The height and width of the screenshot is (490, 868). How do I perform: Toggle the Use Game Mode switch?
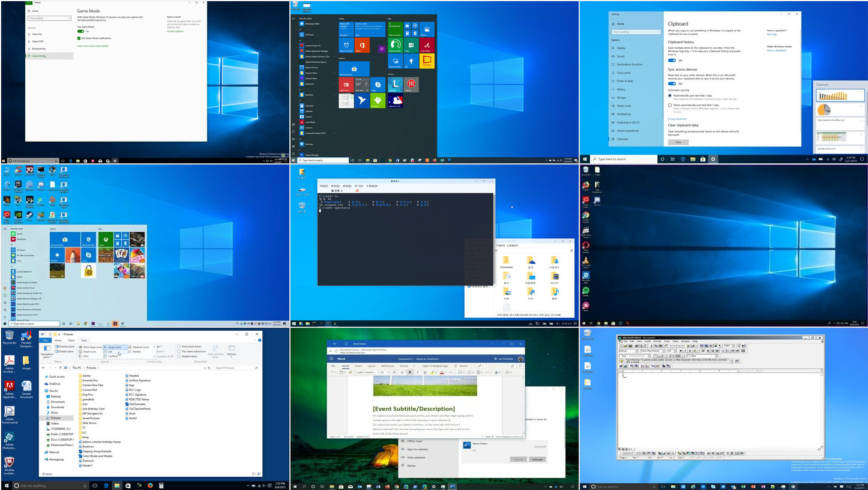point(81,31)
